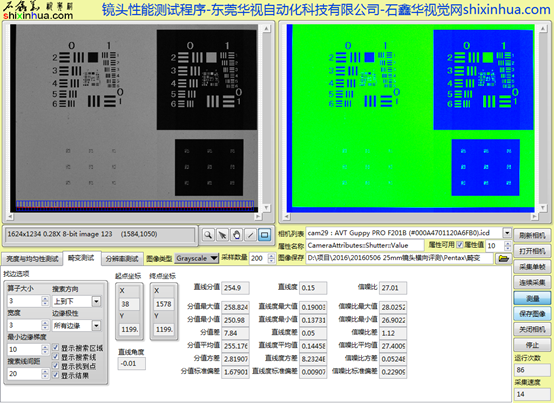
Task: Click the 保存图像 button
Action: pos(532,314)
